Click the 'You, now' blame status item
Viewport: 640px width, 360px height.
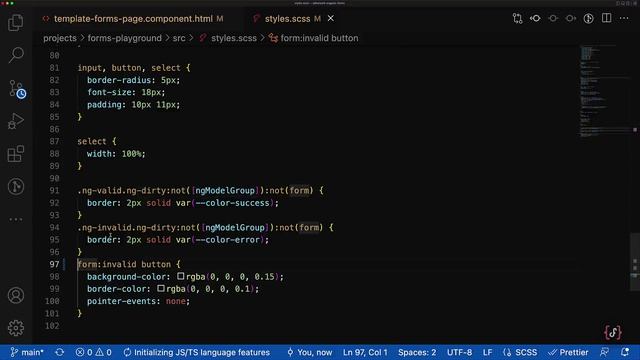(x=309, y=352)
